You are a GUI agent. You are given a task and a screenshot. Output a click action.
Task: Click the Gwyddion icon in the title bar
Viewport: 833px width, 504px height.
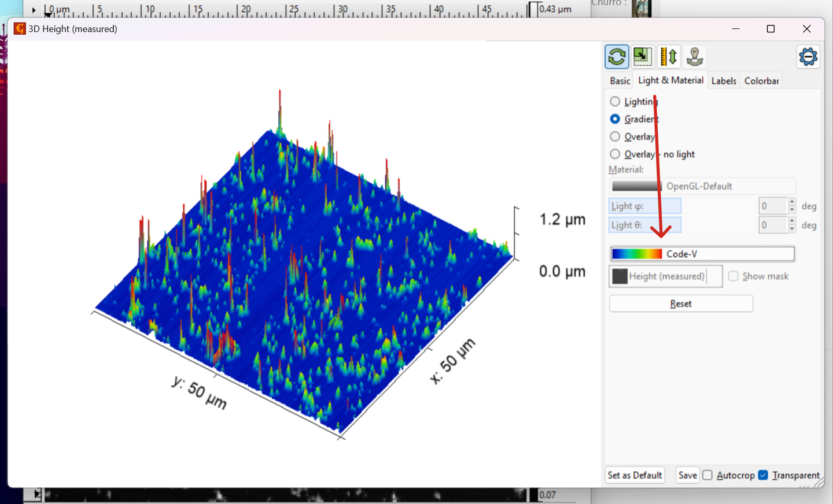click(x=20, y=29)
